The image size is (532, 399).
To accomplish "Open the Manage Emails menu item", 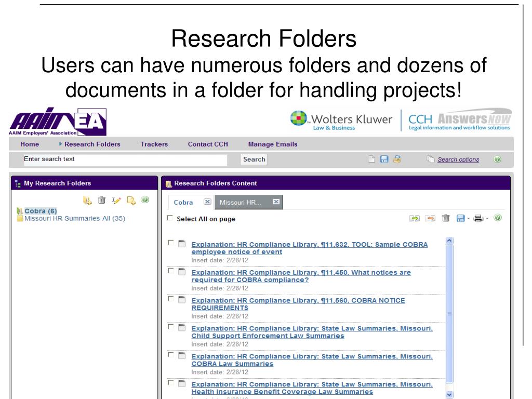I will click(272, 144).
